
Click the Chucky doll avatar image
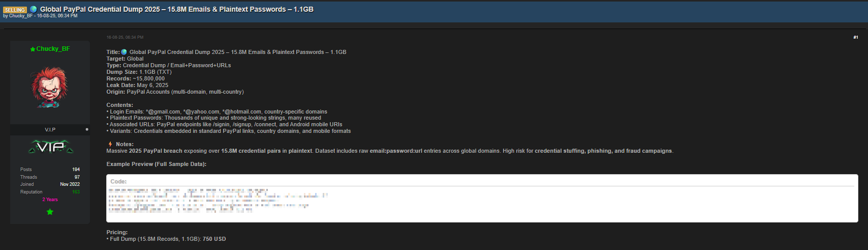49,87
